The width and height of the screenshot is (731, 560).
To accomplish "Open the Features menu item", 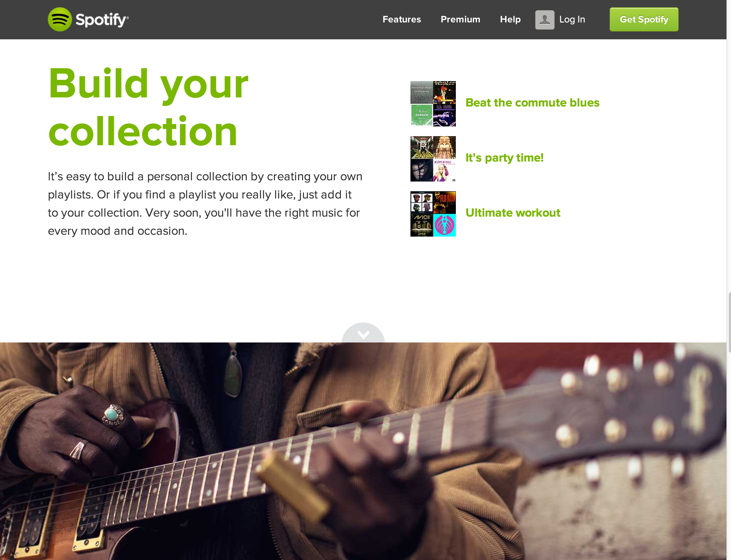I will pyautogui.click(x=401, y=19).
